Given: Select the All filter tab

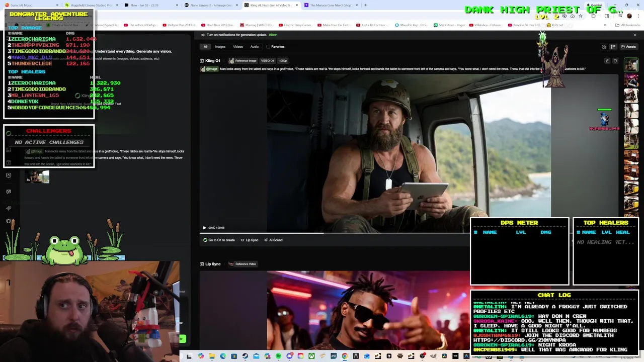Looking at the screenshot, I should 205,47.
